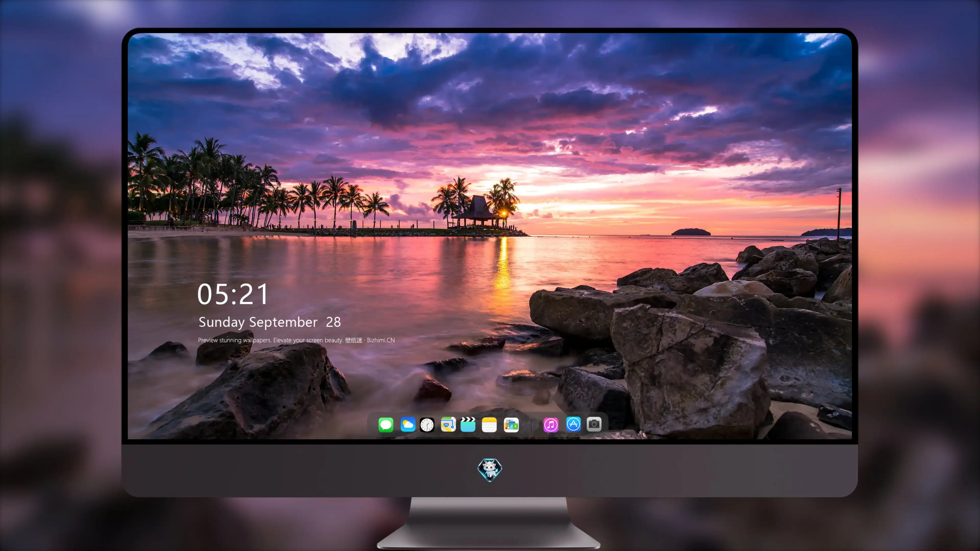Launch the Weather app from the dock
980x551 pixels.
pyautogui.click(x=408, y=424)
